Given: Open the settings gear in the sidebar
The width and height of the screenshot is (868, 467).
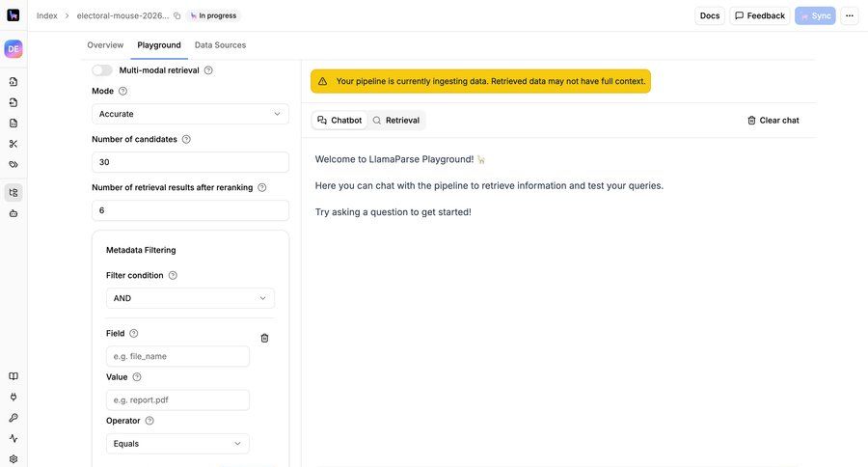Looking at the screenshot, I should (14, 459).
